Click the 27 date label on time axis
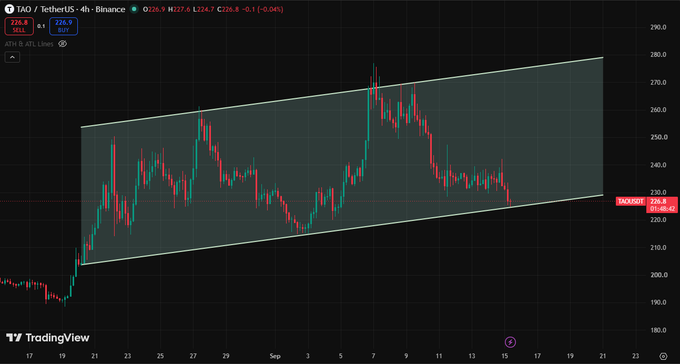The image size is (680, 364). [x=193, y=356]
